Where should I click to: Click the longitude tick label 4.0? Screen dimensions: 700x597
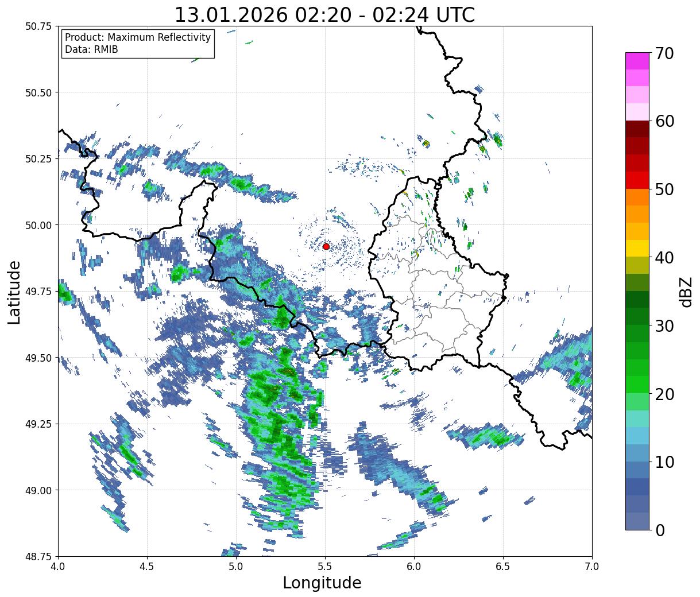pyautogui.click(x=58, y=567)
